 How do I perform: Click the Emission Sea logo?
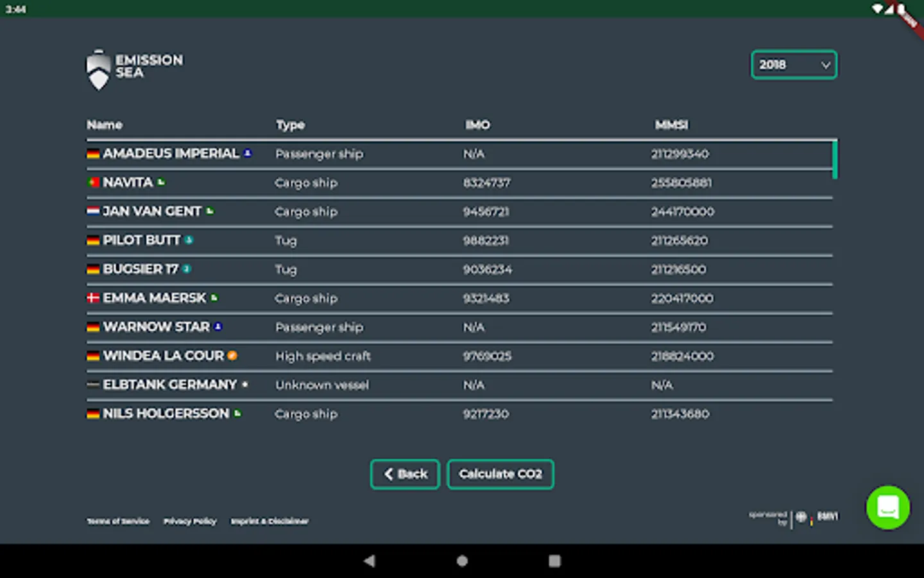135,69
